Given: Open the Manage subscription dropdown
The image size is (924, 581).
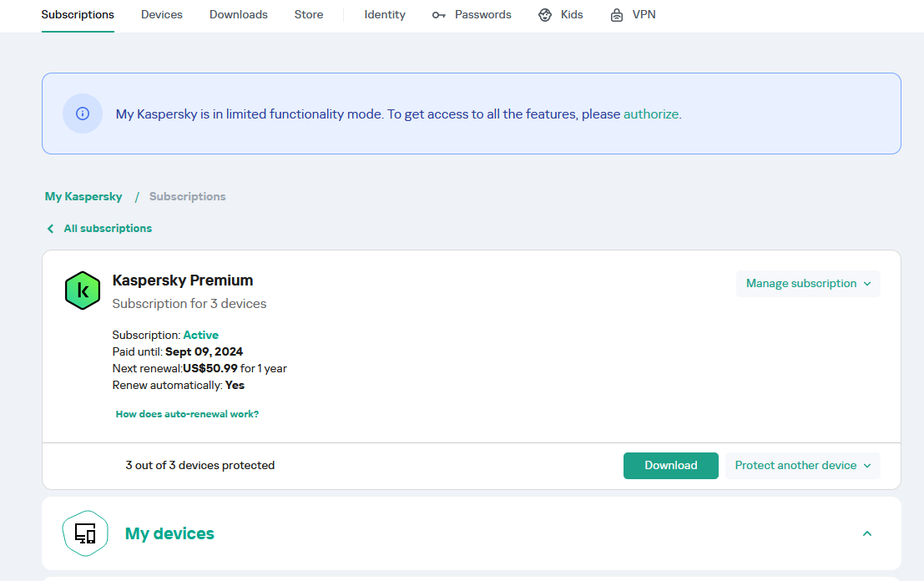Looking at the screenshot, I should pyautogui.click(x=808, y=284).
